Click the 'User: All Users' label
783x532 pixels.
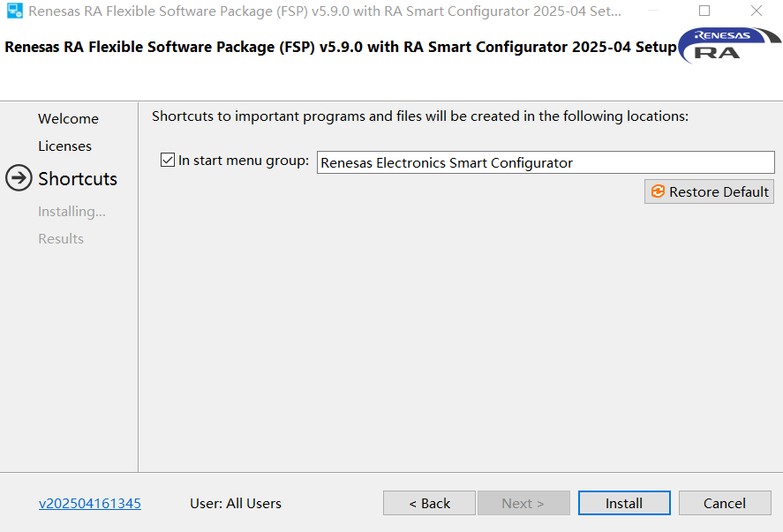click(236, 504)
